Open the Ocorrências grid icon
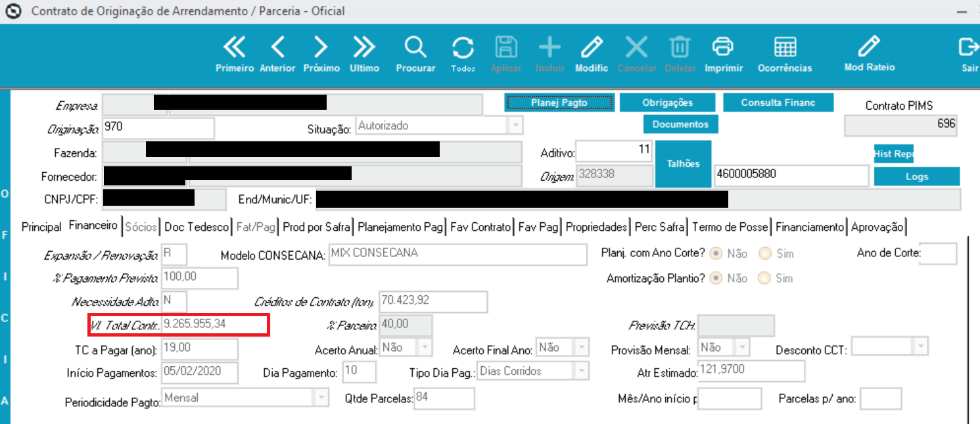The image size is (980, 424). click(785, 48)
